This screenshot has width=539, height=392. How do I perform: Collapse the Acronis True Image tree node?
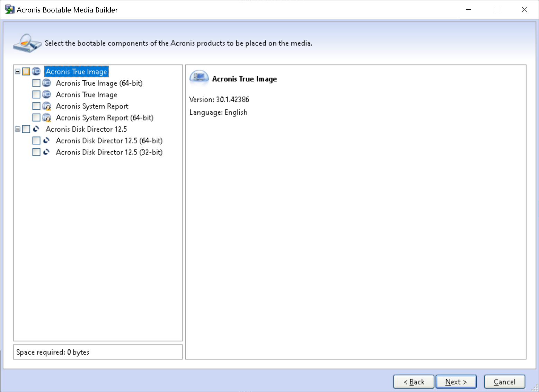(x=18, y=71)
